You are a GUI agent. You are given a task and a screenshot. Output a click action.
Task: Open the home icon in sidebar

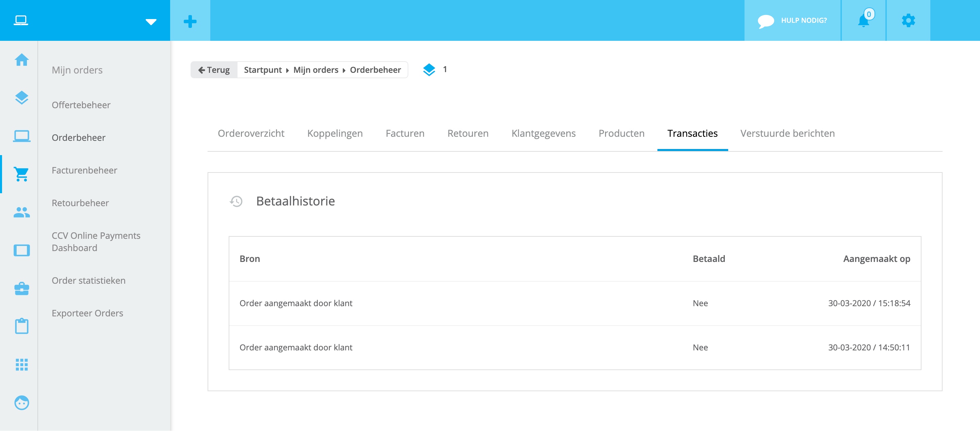pos(22,60)
